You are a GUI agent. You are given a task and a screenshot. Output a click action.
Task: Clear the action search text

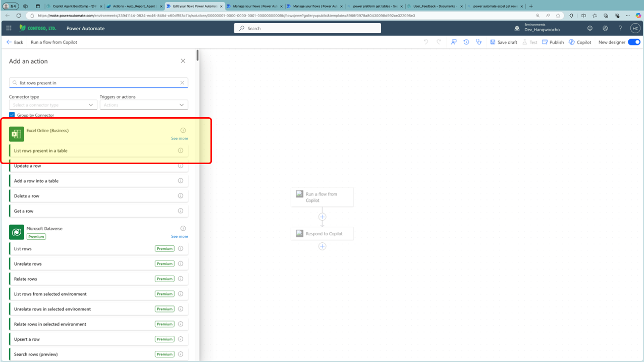pos(182,83)
